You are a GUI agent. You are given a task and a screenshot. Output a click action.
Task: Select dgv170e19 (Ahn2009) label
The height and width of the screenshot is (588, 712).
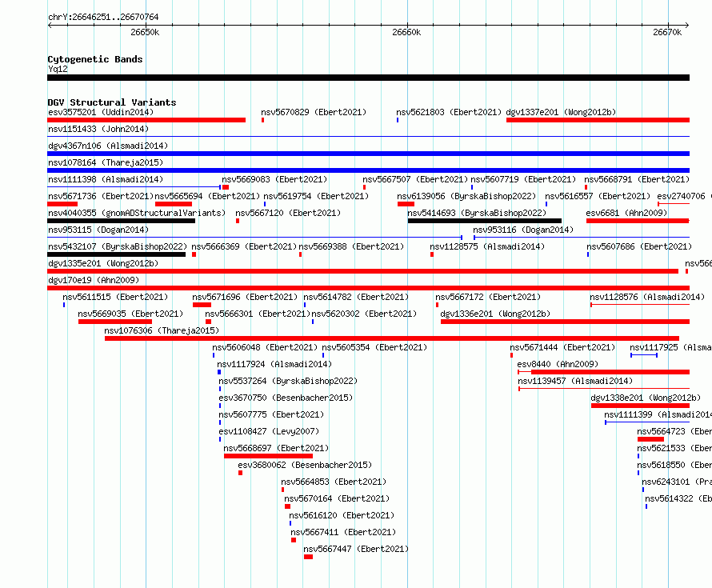click(x=94, y=280)
